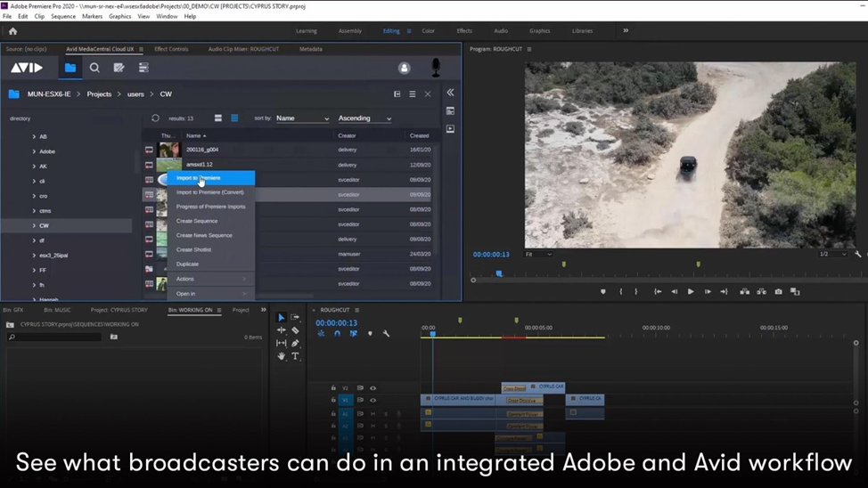
Task: Open playback resolution 1/2 dropdown
Action: click(832, 255)
